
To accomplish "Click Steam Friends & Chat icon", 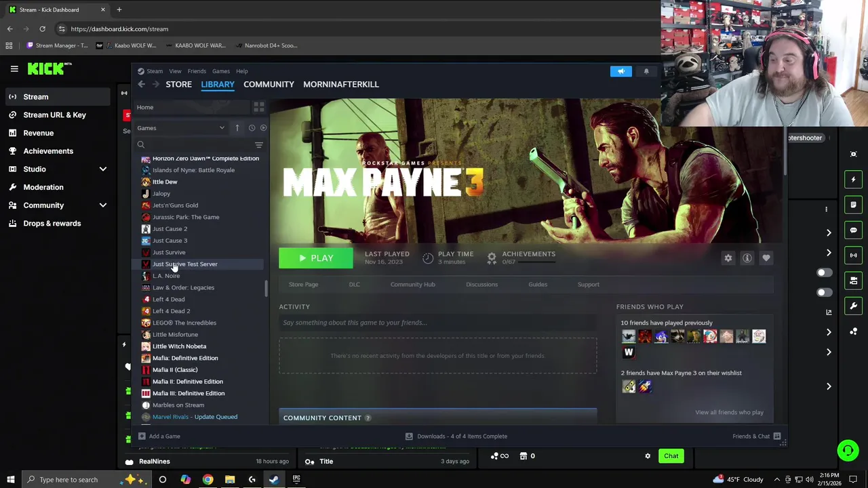I will click(777, 436).
